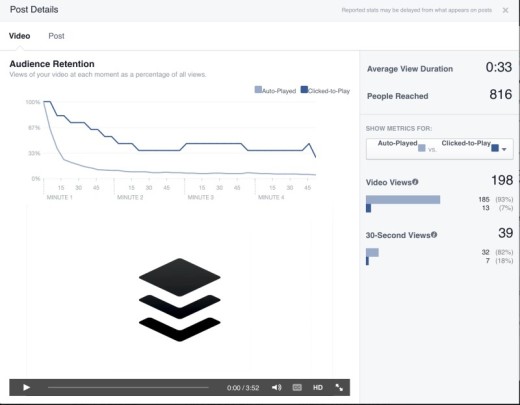The height and width of the screenshot is (405, 520).
Task: Click Clicked-to-Play legend swatch above chart
Action: (x=304, y=89)
